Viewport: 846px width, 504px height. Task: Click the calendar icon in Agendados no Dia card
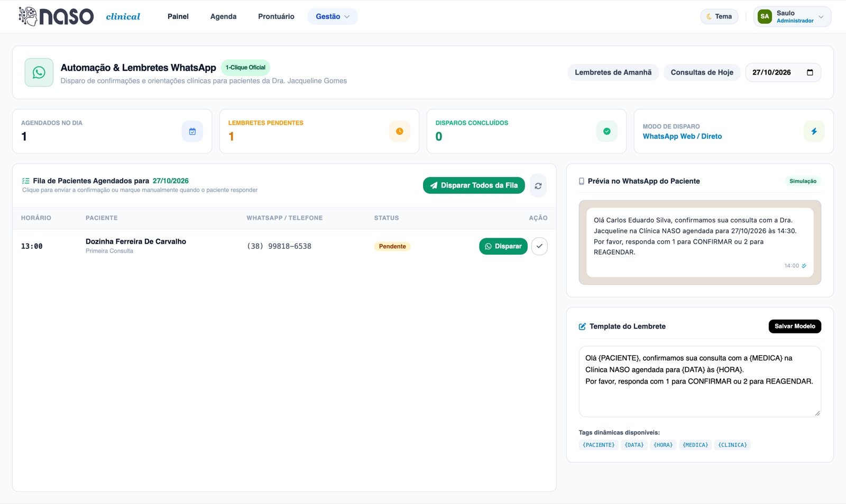192,132
